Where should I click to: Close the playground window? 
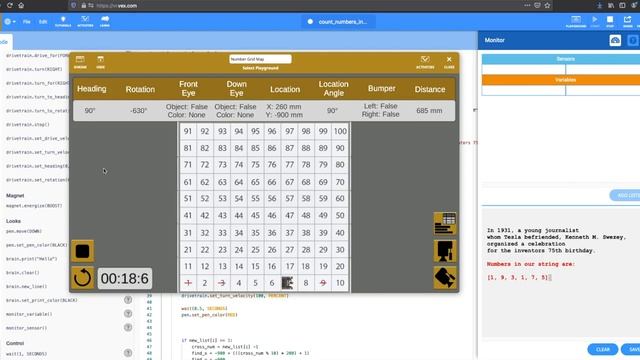[x=449, y=62]
